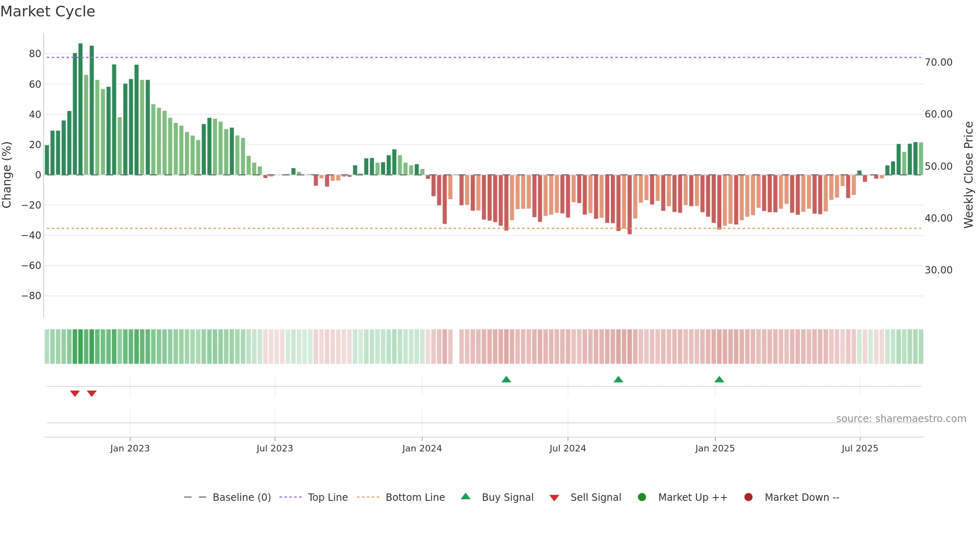Click the 70.00 price axis label
The height and width of the screenshot is (551, 980).
tap(938, 62)
